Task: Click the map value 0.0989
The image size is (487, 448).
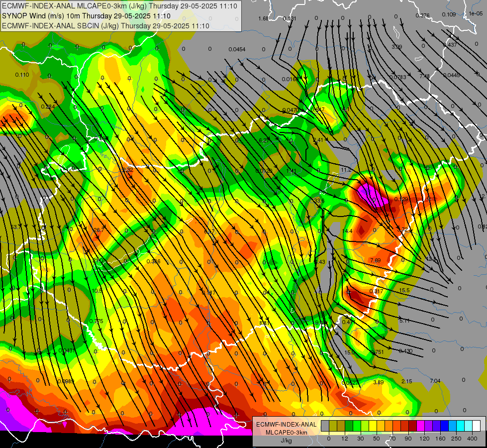Action: 66,381
